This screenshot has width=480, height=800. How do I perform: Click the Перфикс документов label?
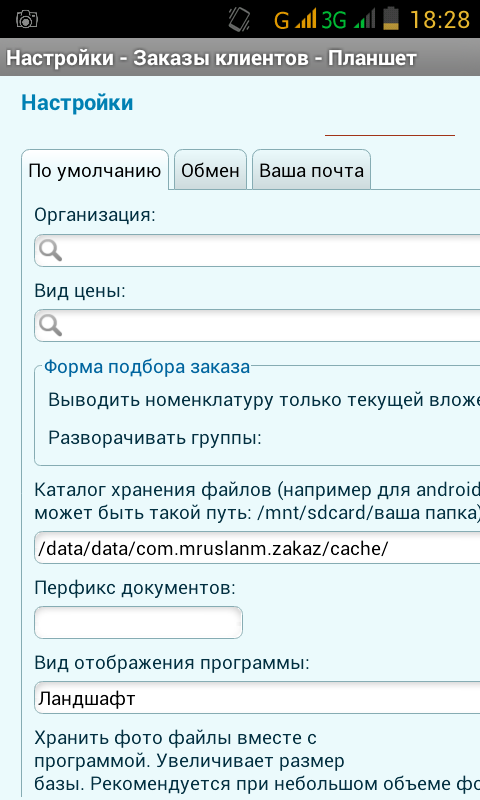pyautogui.click(x=135, y=588)
